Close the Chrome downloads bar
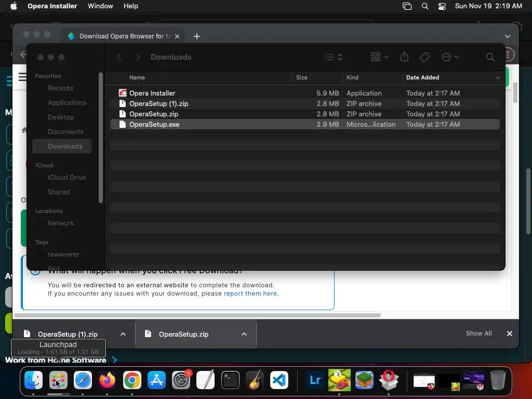532x399 pixels. pyautogui.click(x=509, y=334)
